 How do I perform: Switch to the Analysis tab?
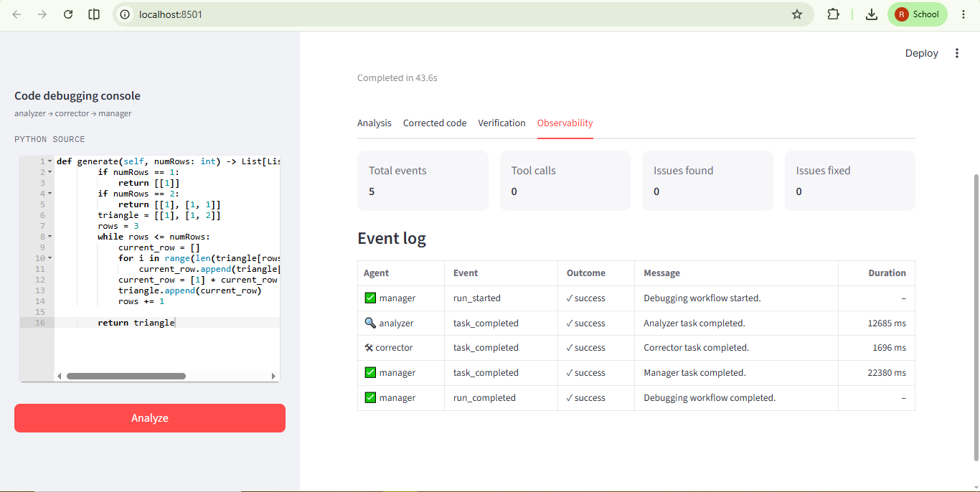click(374, 123)
